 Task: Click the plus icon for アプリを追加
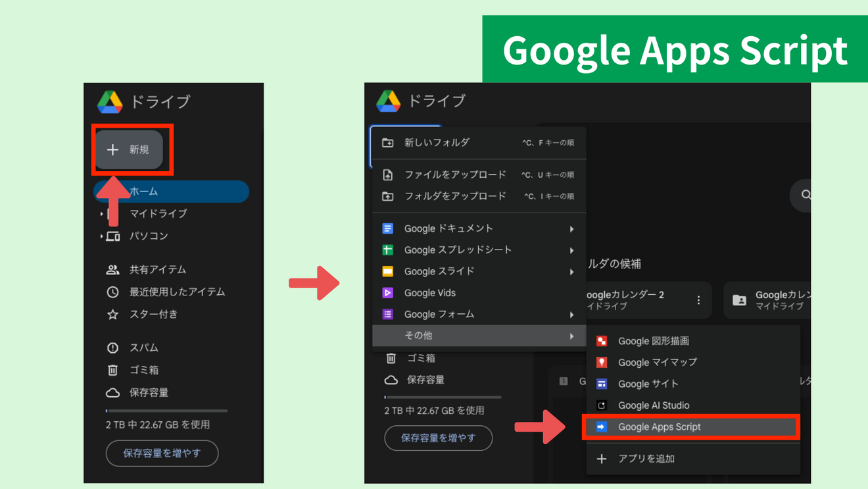pyautogui.click(x=602, y=459)
